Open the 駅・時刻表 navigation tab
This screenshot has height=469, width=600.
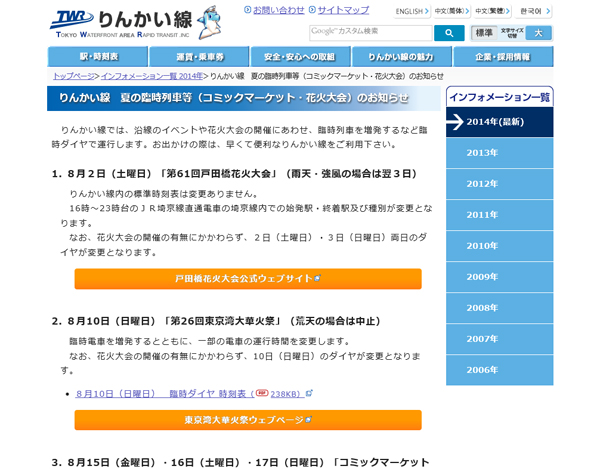pos(98,57)
